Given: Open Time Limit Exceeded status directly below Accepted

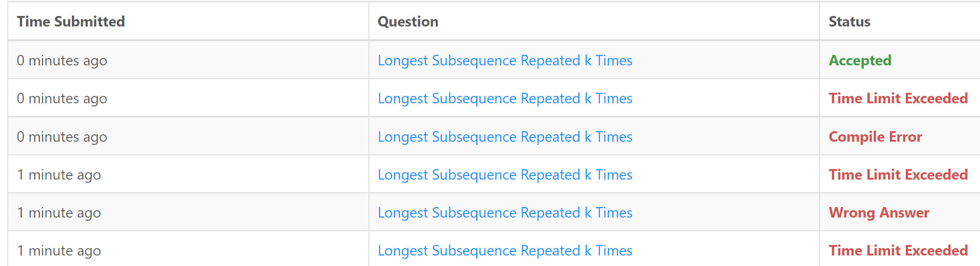Looking at the screenshot, I should point(898,98).
